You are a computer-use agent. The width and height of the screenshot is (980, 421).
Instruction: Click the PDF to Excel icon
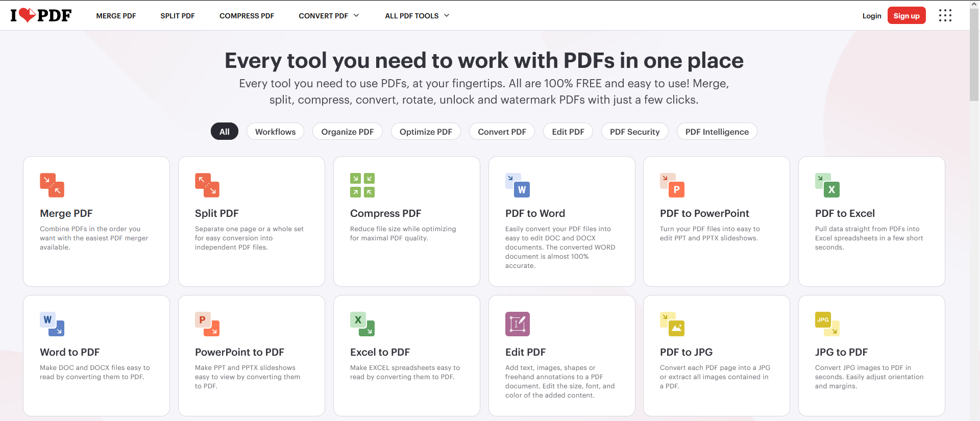point(827,185)
